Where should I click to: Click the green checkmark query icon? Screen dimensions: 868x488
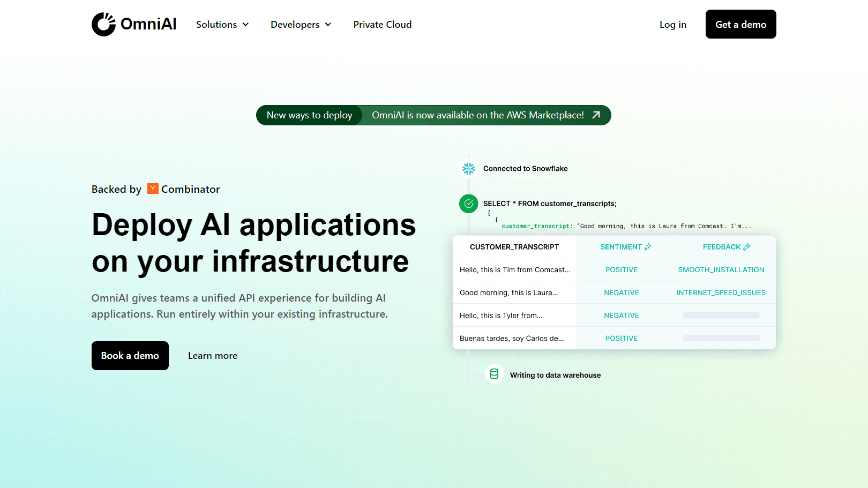469,204
